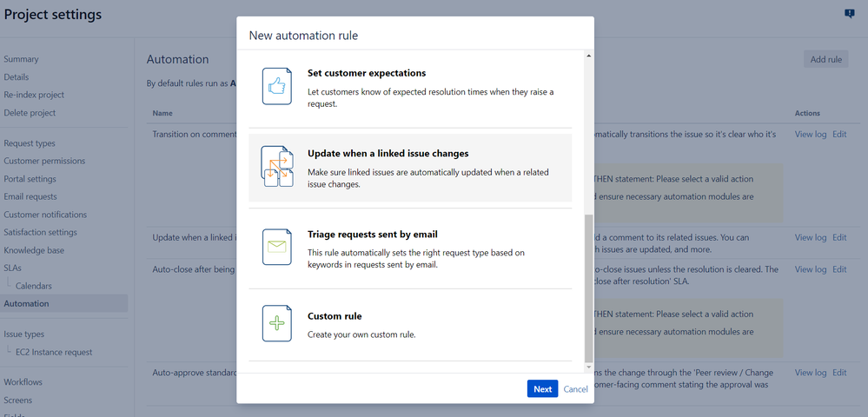Edit the Update when a linked rule
This screenshot has width=868, height=417.
tap(839, 237)
